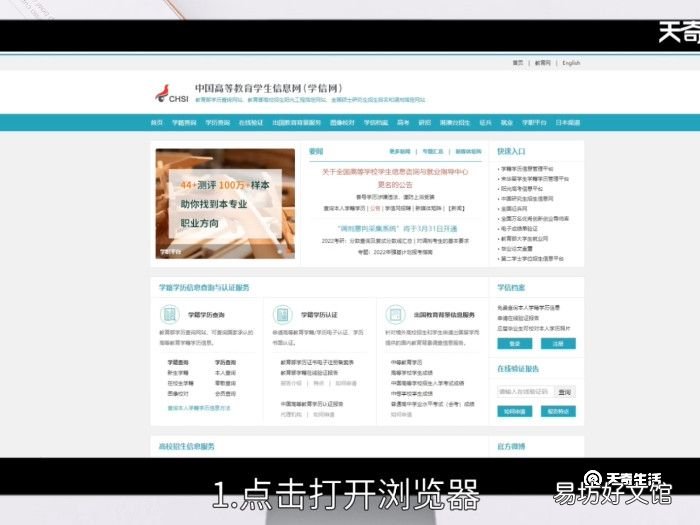The width and height of the screenshot is (700, 525).
Task: Open 中等教育学历 link
Action: pyautogui.click(x=406, y=362)
